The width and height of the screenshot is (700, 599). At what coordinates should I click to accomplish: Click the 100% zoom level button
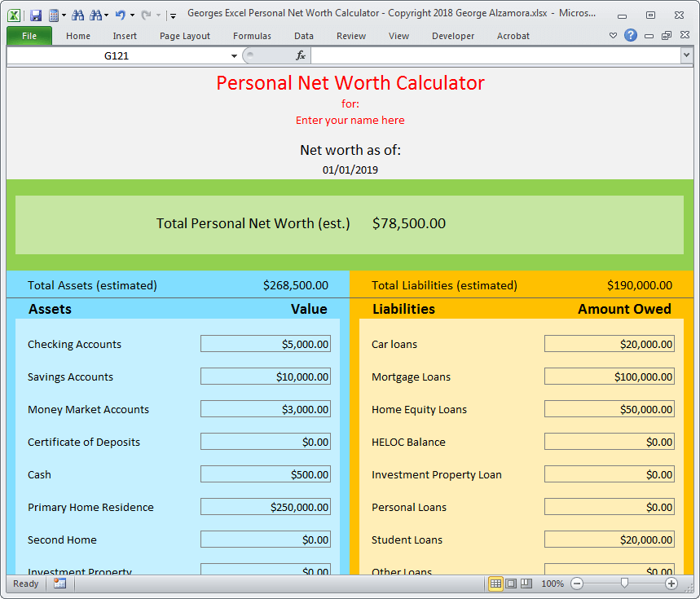coord(553,584)
